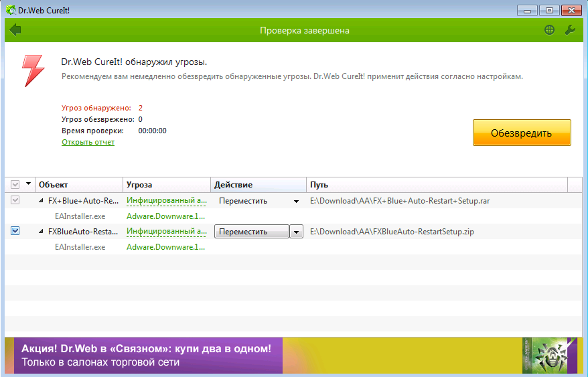Click the Переместить action box for .zip row

(252, 232)
